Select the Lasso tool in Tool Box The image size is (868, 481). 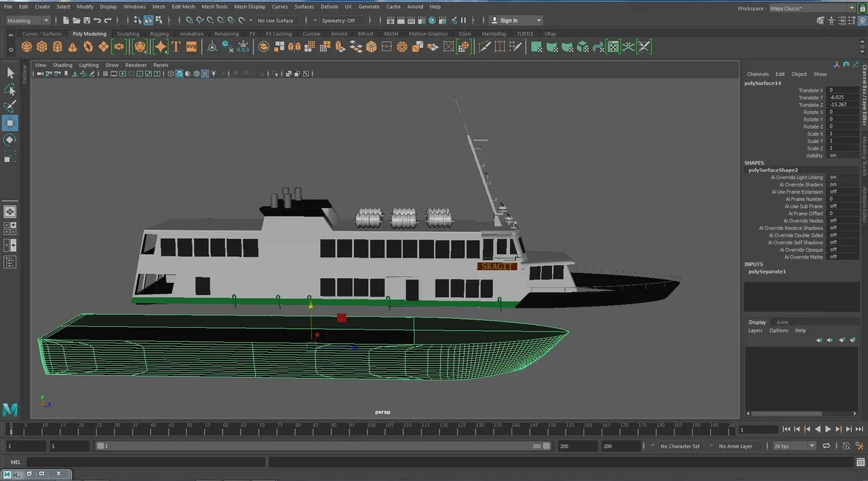pos(10,90)
